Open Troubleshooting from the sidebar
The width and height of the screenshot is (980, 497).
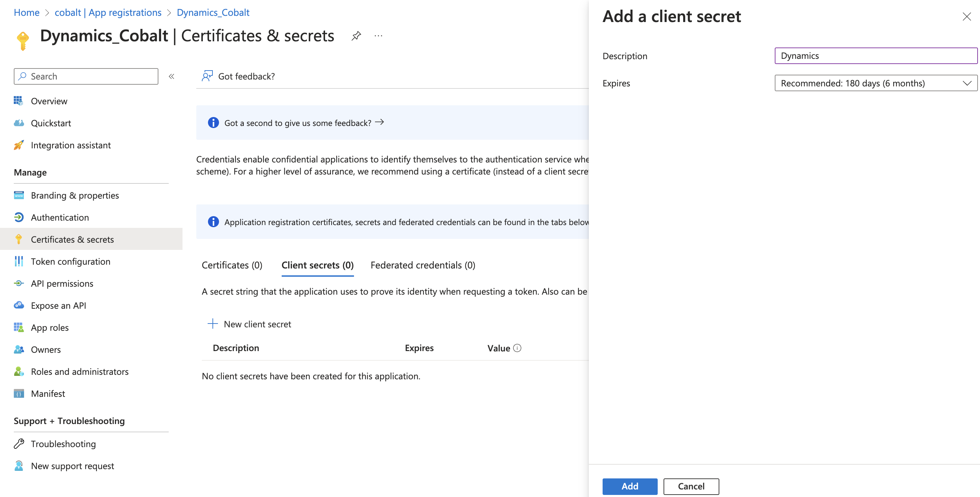[64, 444]
